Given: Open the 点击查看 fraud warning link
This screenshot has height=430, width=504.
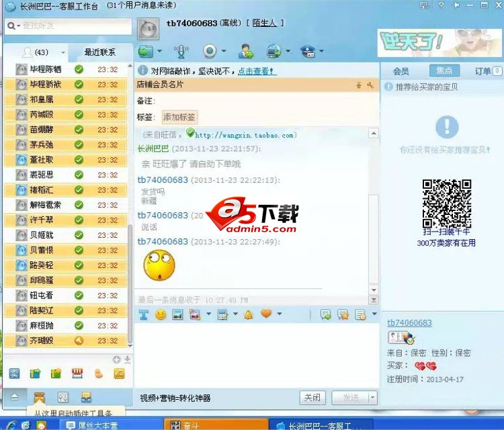Looking at the screenshot, I should coord(256,71).
